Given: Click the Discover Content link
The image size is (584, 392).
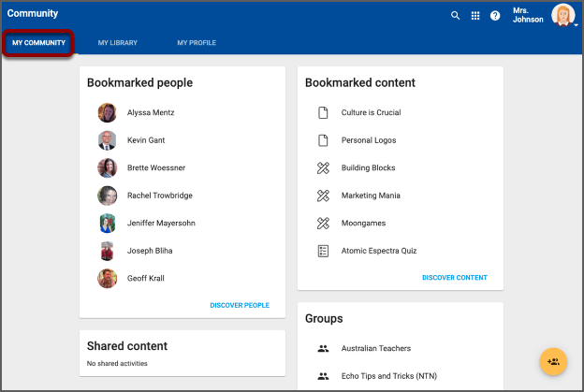Looking at the screenshot, I should [x=454, y=278].
